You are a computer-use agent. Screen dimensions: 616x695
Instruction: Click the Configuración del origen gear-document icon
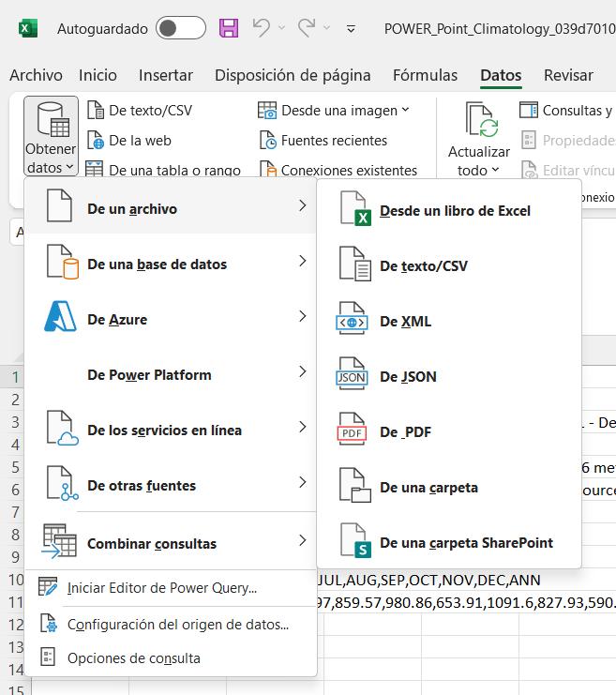[x=48, y=623]
